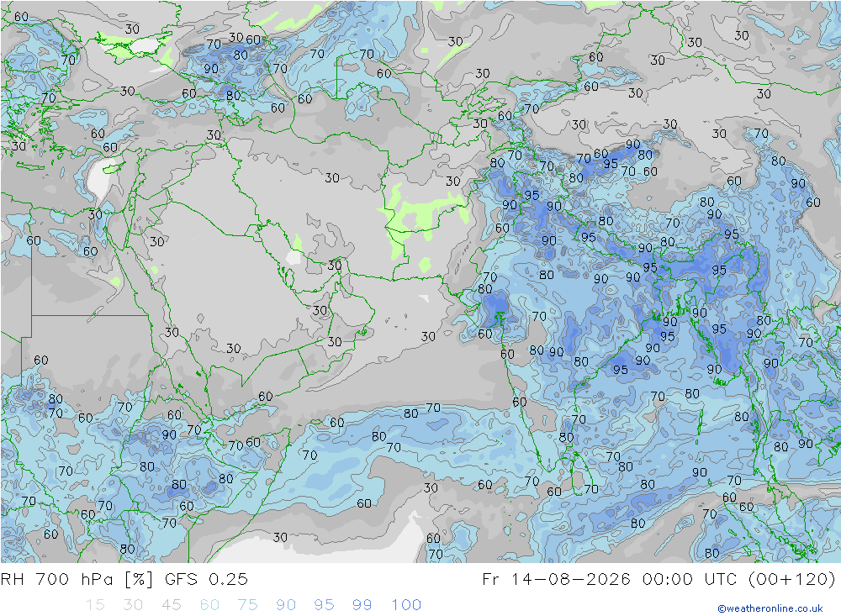841x616 pixels.
Task: Click the legend value 60 below the map
Action: pos(209,605)
